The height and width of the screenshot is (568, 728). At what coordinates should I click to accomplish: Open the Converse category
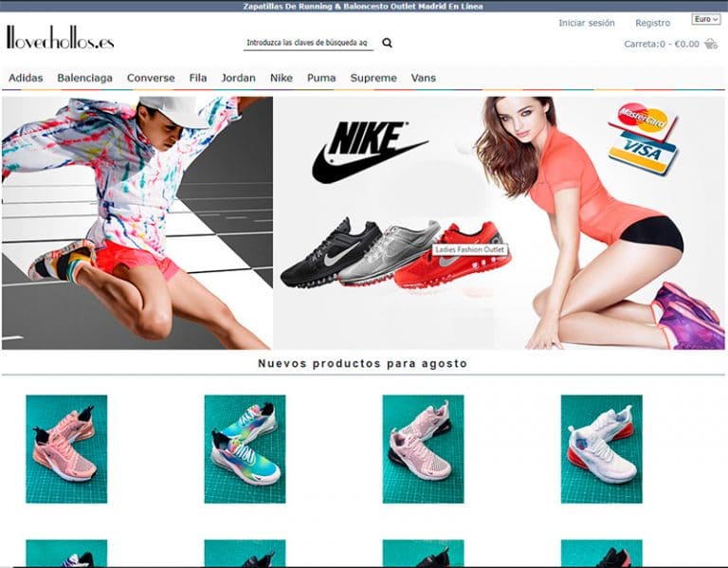[x=151, y=78]
